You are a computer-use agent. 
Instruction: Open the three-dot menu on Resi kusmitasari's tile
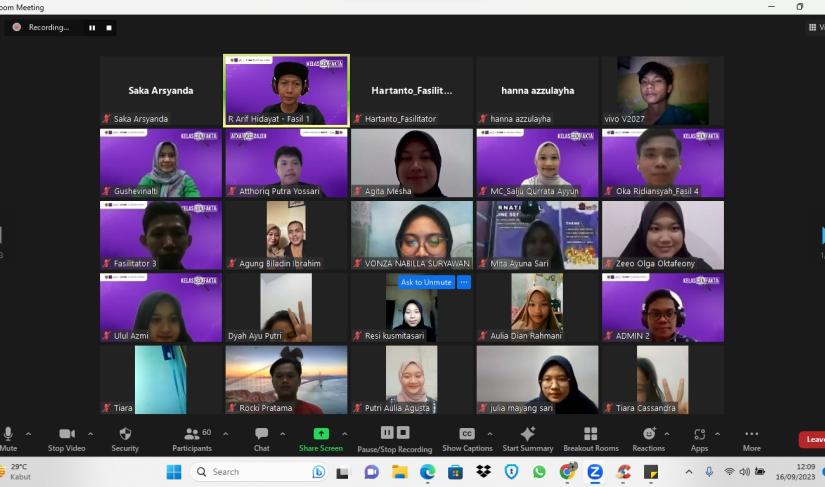(x=464, y=282)
